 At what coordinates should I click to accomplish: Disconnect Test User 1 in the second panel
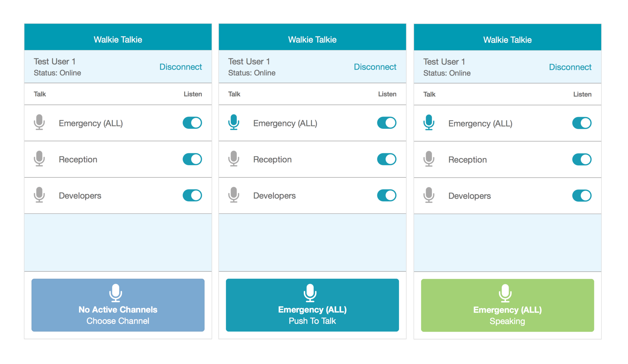click(375, 67)
